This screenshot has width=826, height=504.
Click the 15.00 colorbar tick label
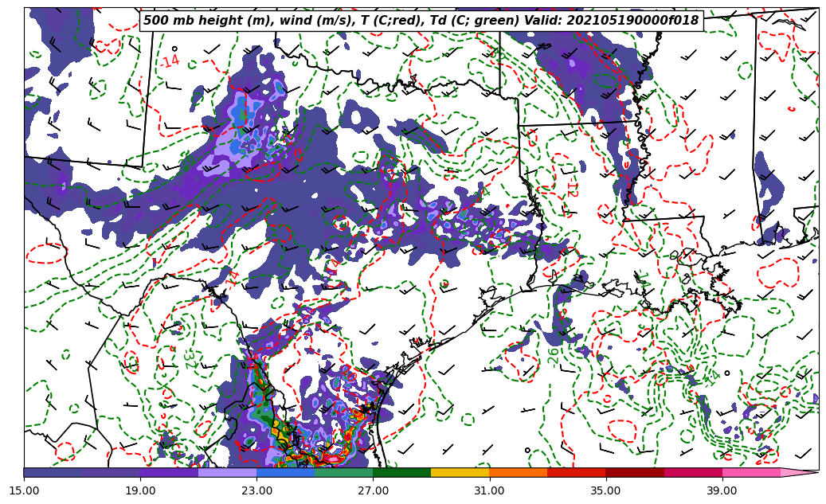[x=24, y=490]
